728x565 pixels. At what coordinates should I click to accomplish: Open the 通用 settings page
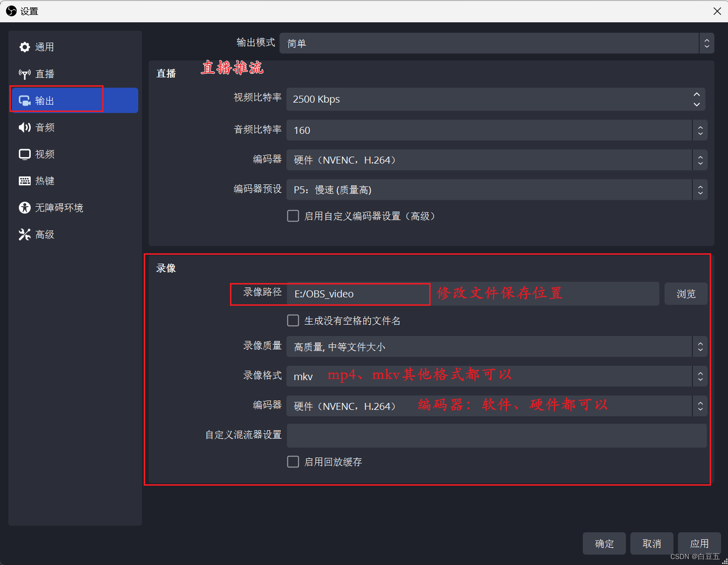(74, 47)
